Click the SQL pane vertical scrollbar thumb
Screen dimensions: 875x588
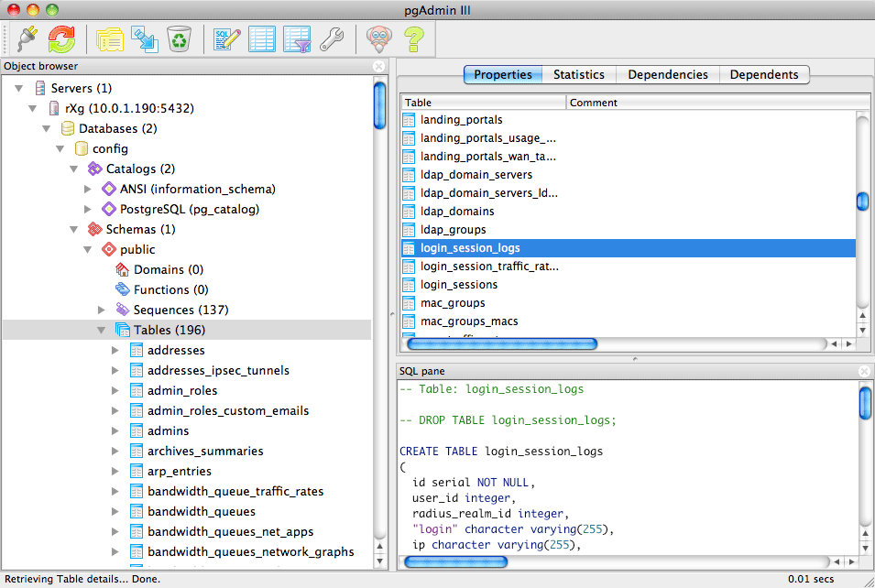coord(865,403)
